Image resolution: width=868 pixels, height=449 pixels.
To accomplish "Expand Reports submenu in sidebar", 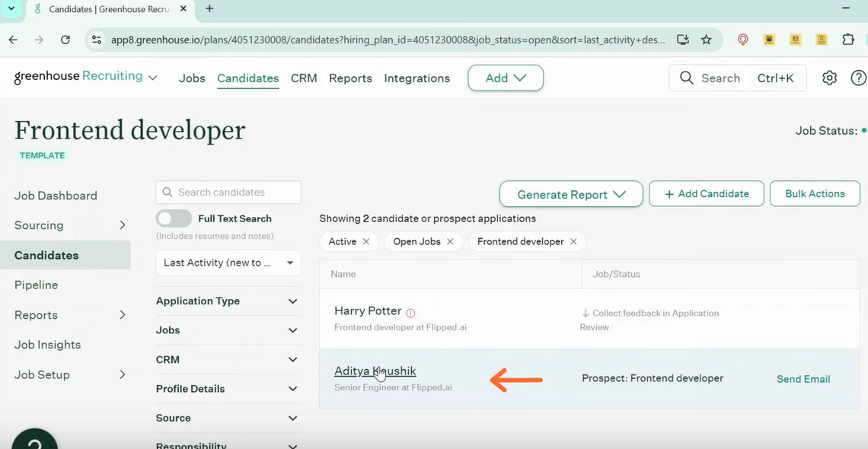I will pyautogui.click(x=123, y=314).
